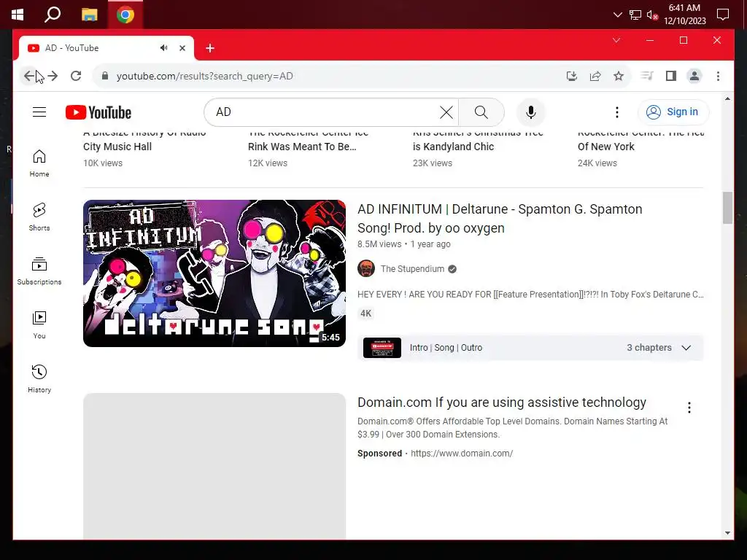
Task: Click Intro | Song | Outro text
Action: pos(446,348)
